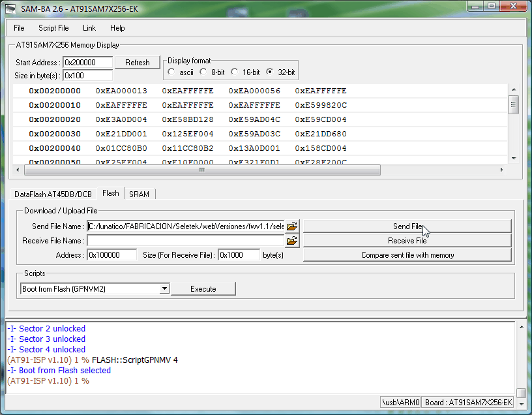Click Board : AT91SAM7X256-EK status entry
This screenshot has height=415, width=532.
[468, 403]
